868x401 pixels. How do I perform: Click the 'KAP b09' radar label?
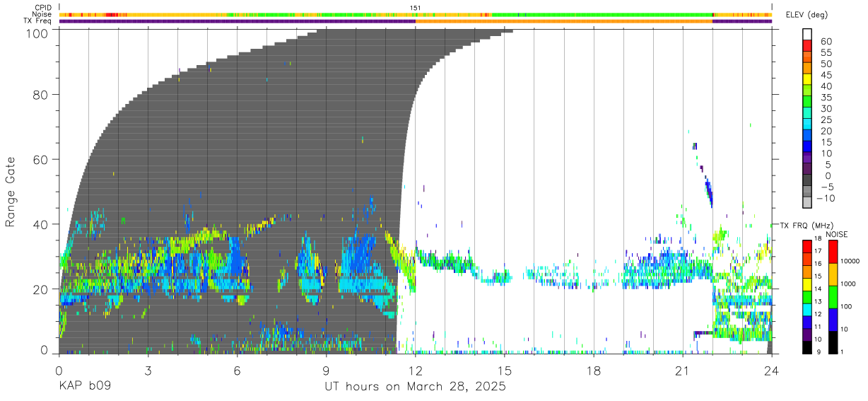83,387
